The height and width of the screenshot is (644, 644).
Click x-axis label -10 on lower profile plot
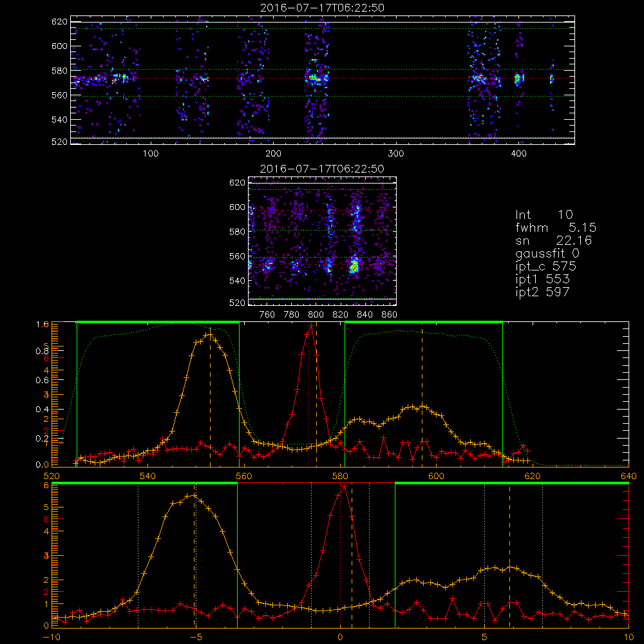tap(52, 637)
